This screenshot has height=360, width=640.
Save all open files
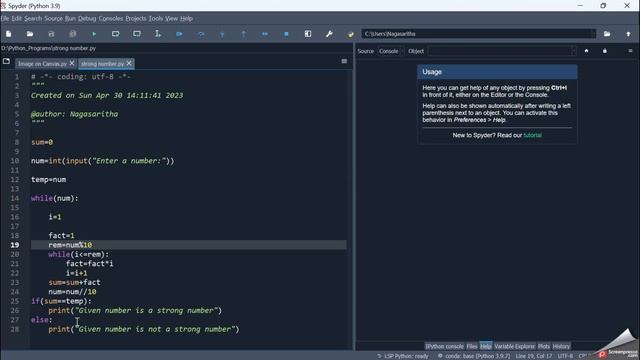point(73,34)
